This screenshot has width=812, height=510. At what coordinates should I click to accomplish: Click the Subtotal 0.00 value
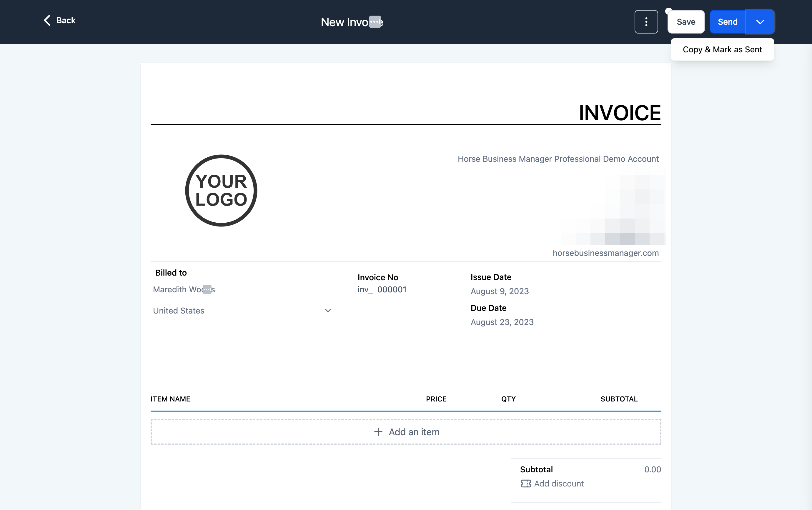pyautogui.click(x=652, y=469)
